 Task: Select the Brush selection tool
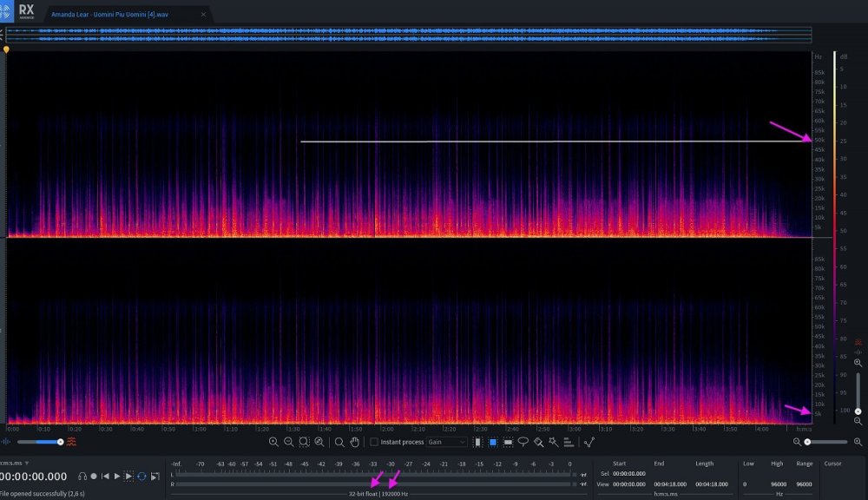click(538, 442)
